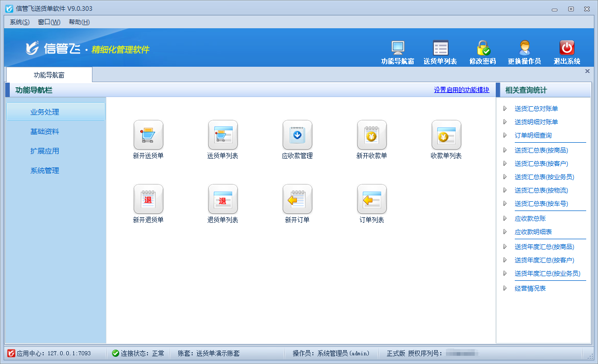Screen dimensions: 598x364
Task: Open 送货汇总表(按业务员) report
Action: click(x=545, y=177)
